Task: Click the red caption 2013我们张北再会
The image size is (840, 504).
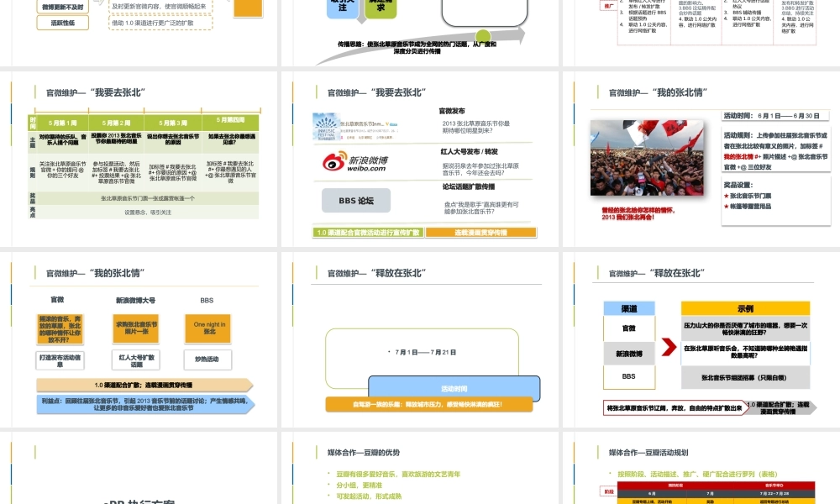Action: [x=627, y=218]
